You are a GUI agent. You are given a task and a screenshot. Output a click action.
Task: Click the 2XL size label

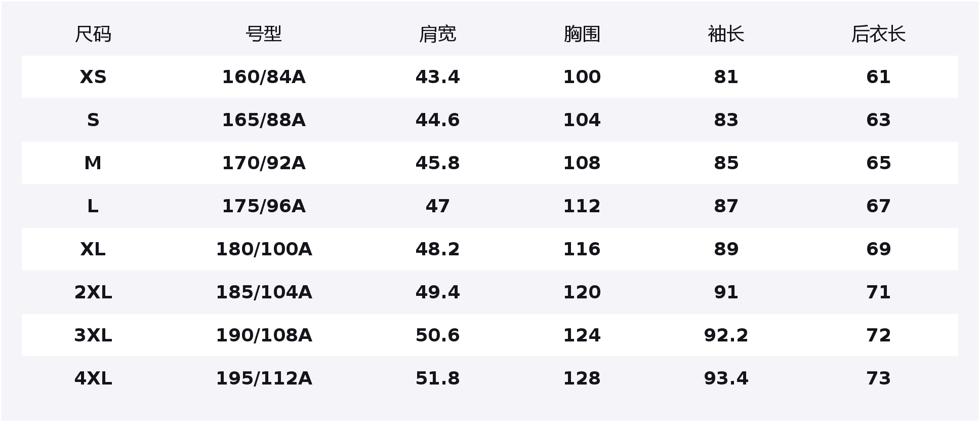93,292
